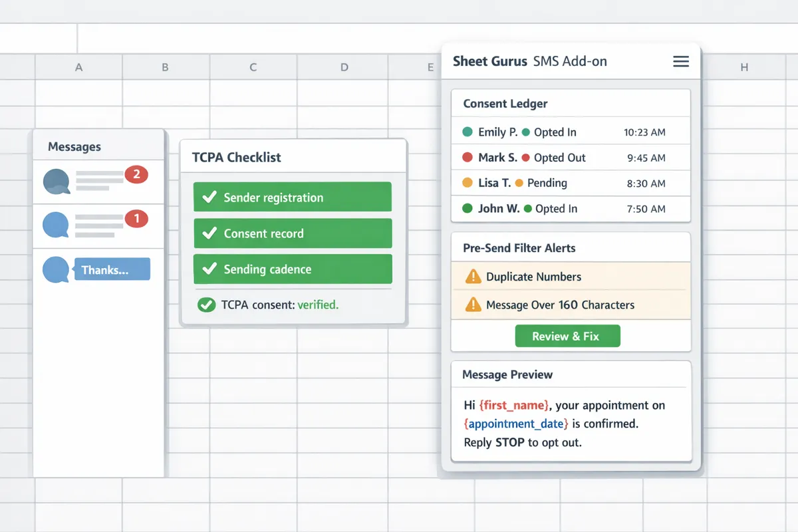The height and width of the screenshot is (532, 798).
Task: Select column H header
Action: click(x=744, y=67)
